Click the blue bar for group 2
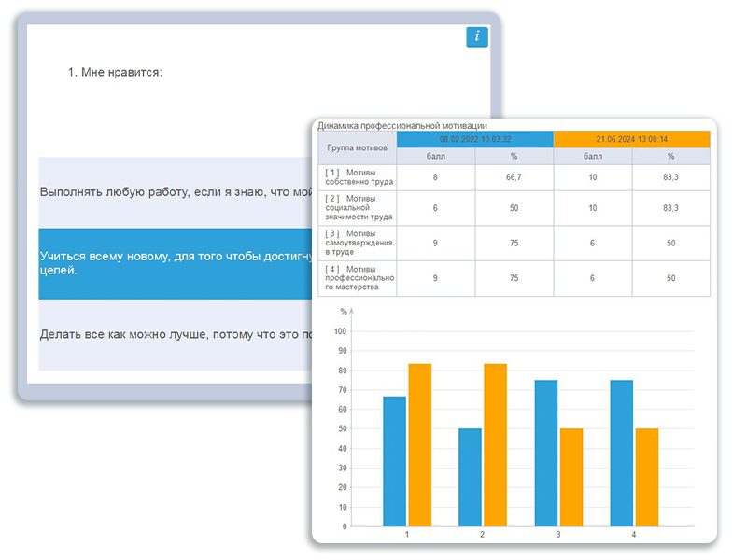747x560 pixels. (470, 477)
